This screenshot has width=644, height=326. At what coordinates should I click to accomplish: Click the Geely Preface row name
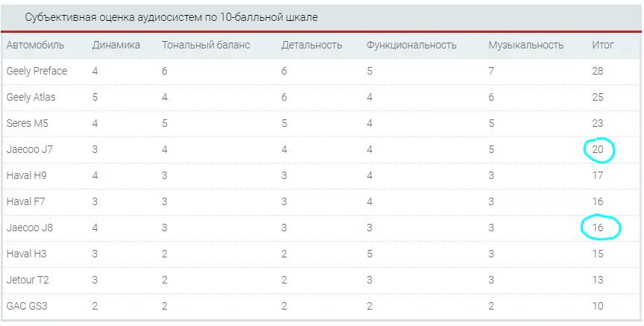37,71
